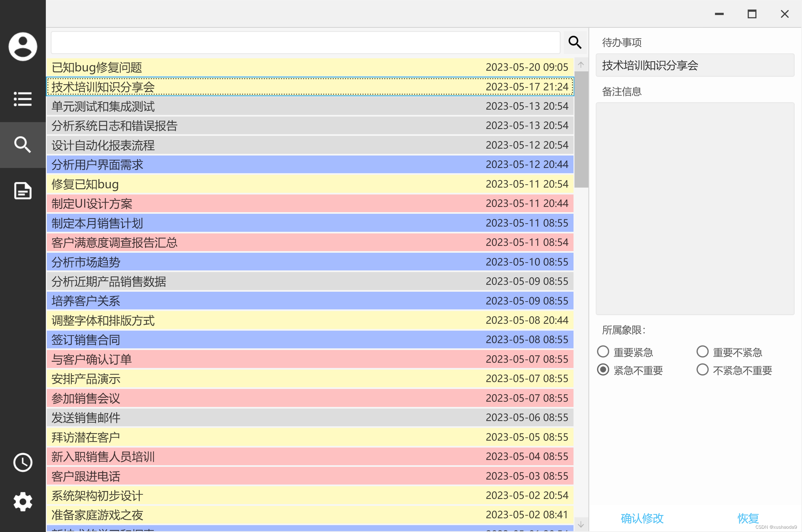The height and width of the screenshot is (532, 802).
Task: Choose the 不紧急不重要 radio button
Action: pos(702,370)
